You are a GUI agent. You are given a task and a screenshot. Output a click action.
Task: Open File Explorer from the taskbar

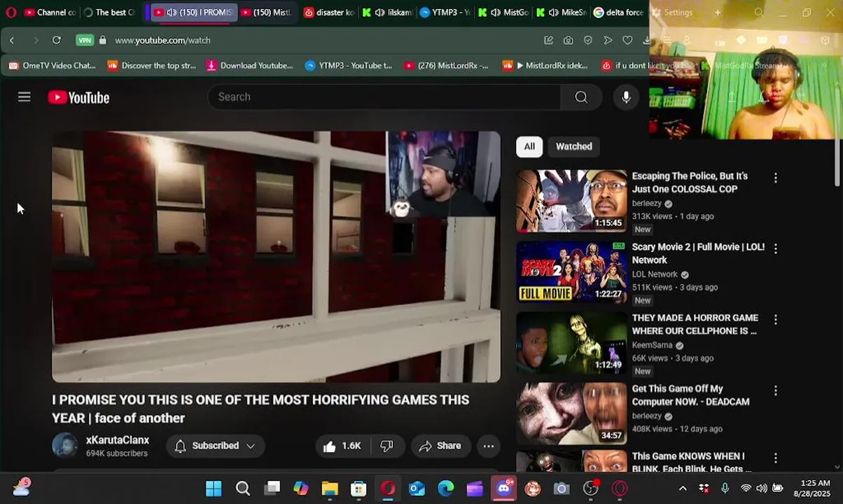coord(330,488)
